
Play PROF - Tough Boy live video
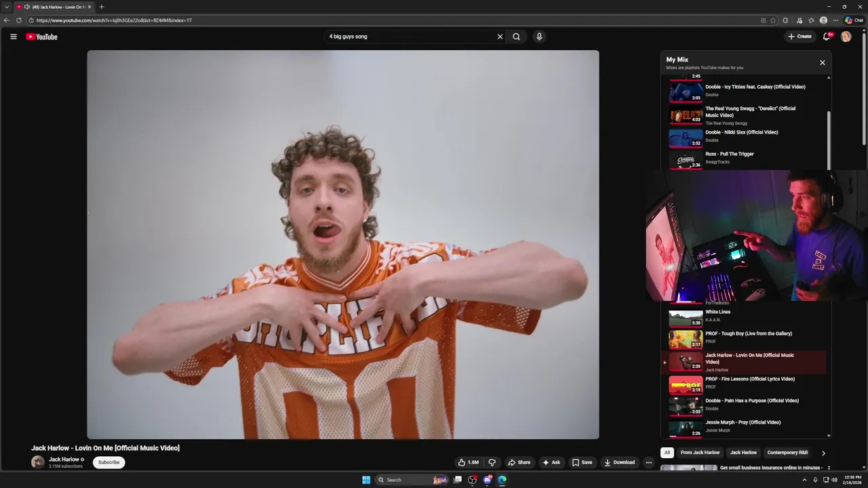(745, 338)
